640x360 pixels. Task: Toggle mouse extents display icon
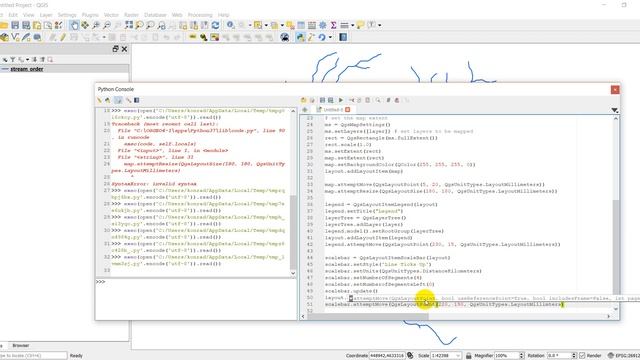(410, 356)
